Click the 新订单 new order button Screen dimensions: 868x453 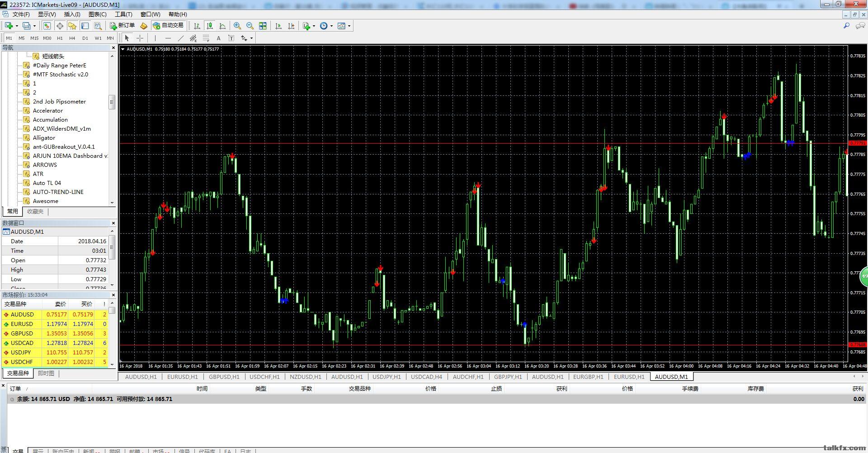click(x=123, y=26)
